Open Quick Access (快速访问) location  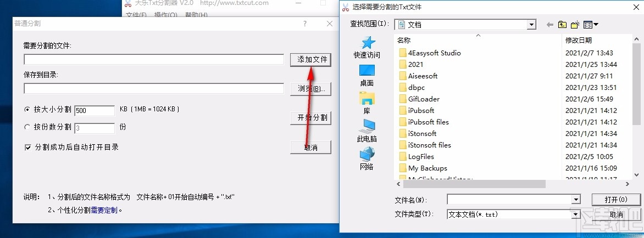367,48
